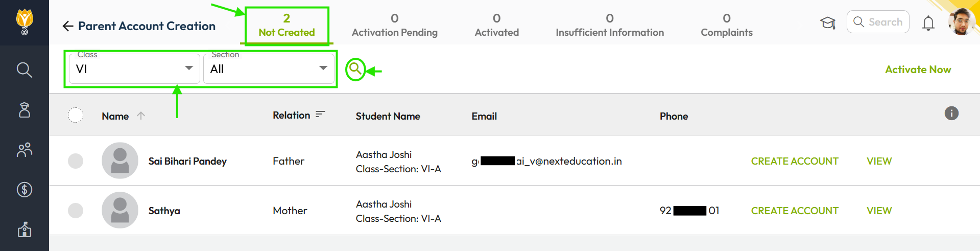This screenshot has width=980, height=251.
Task: Click the back arrow beside Parent Account Creation
Action: coord(68,26)
